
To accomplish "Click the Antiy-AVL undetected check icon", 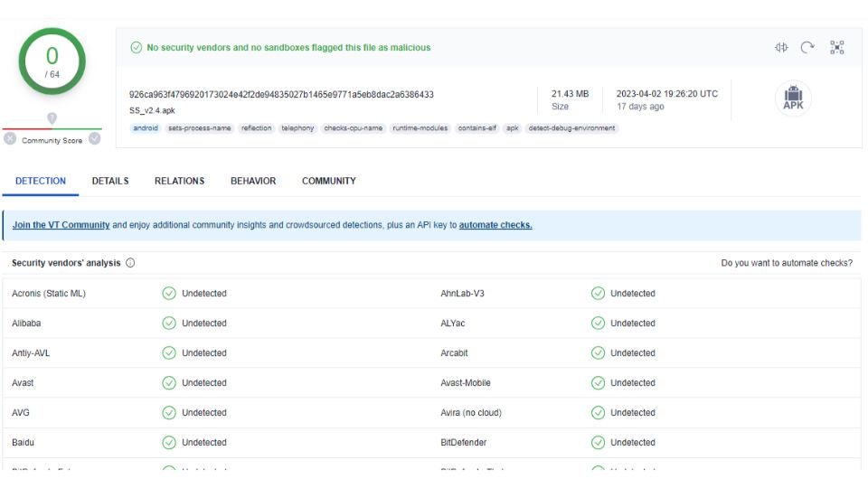I will (169, 353).
